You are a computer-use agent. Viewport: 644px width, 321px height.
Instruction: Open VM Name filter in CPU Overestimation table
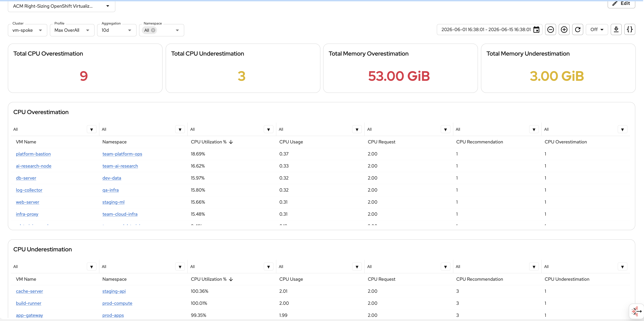(91, 129)
